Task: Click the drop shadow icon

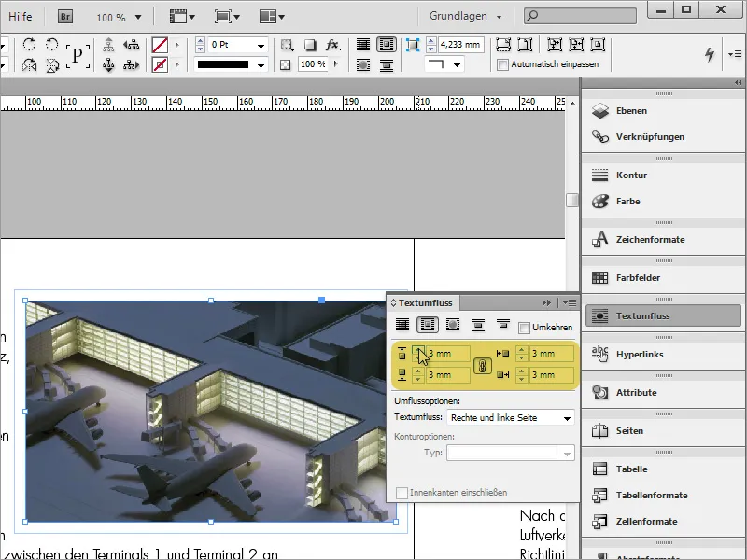Action: [310, 45]
